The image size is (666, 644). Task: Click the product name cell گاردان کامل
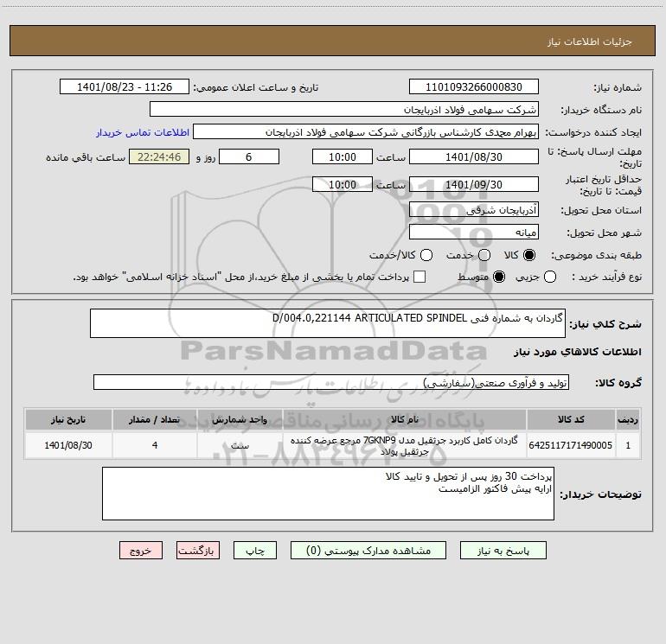pyautogui.click(x=405, y=445)
